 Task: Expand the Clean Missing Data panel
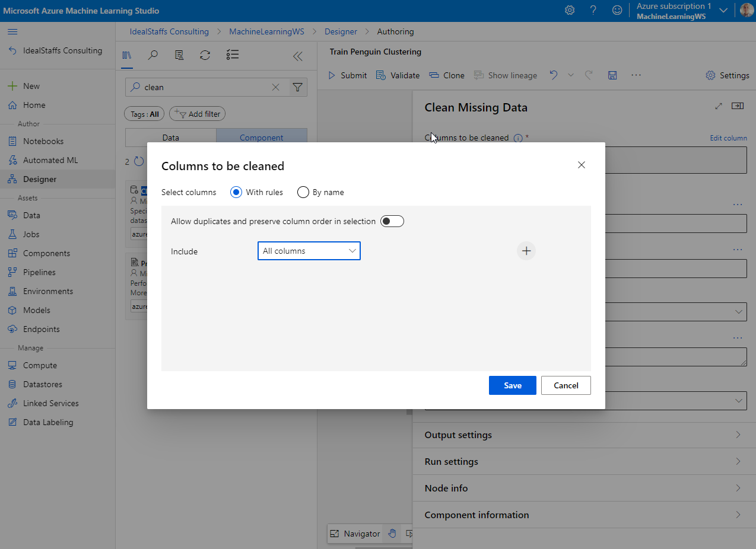coord(719,106)
